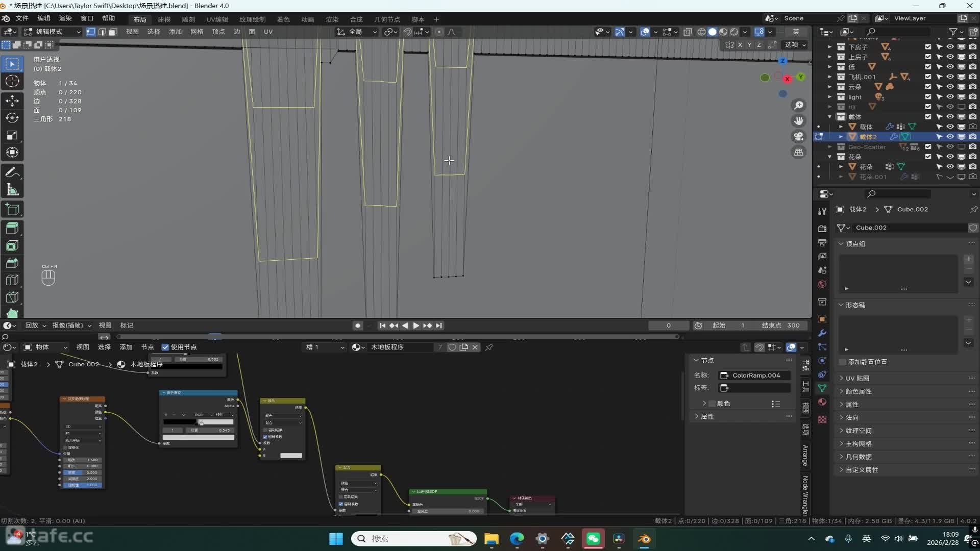Click the 选项 button in viewport header

[x=795, y=45]
